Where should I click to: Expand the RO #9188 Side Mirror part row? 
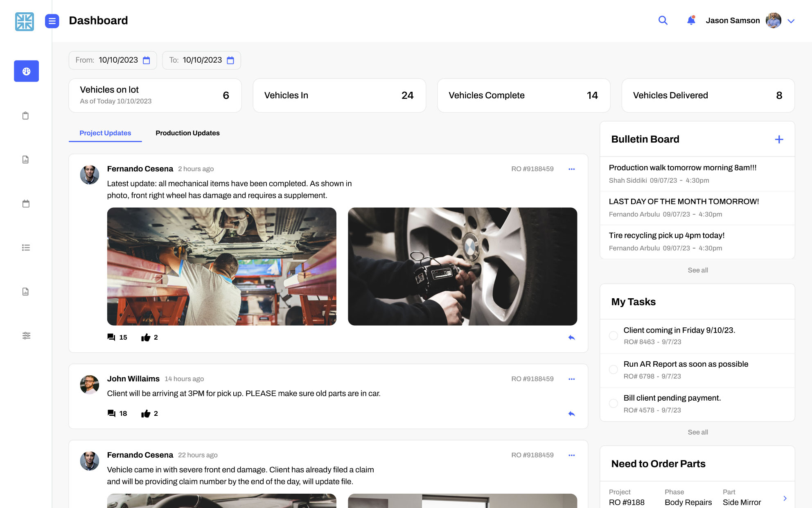(785, 498)
